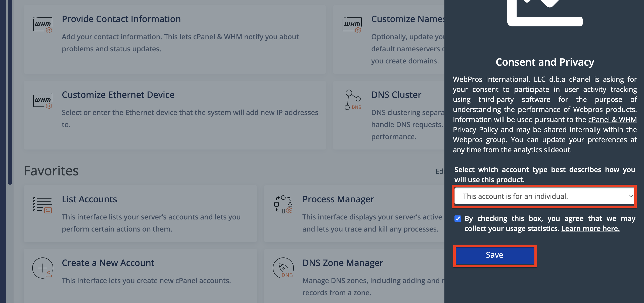Click the vertical sidebar scrollbar

point(10,92)
